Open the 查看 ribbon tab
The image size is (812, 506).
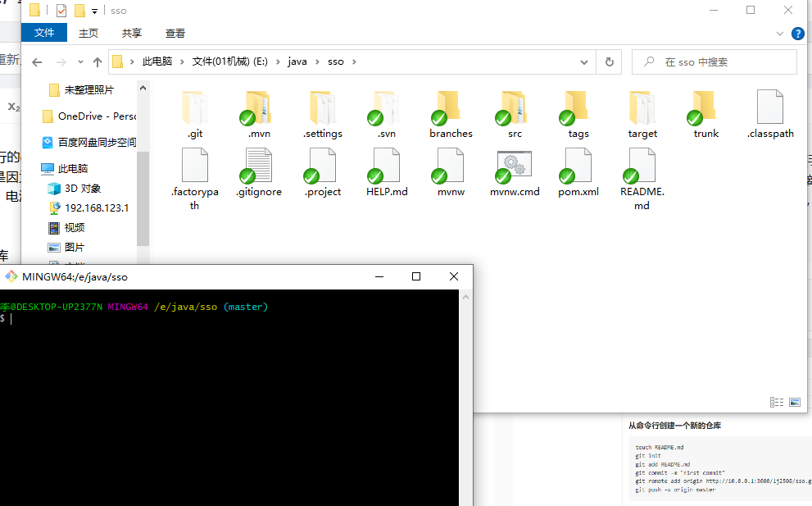tap(175, 33)
